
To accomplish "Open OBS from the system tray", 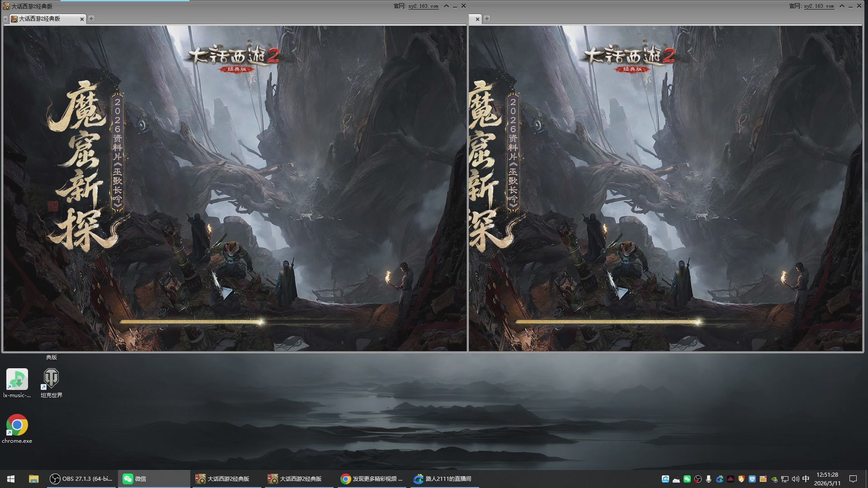I will [x=698, y=479].
